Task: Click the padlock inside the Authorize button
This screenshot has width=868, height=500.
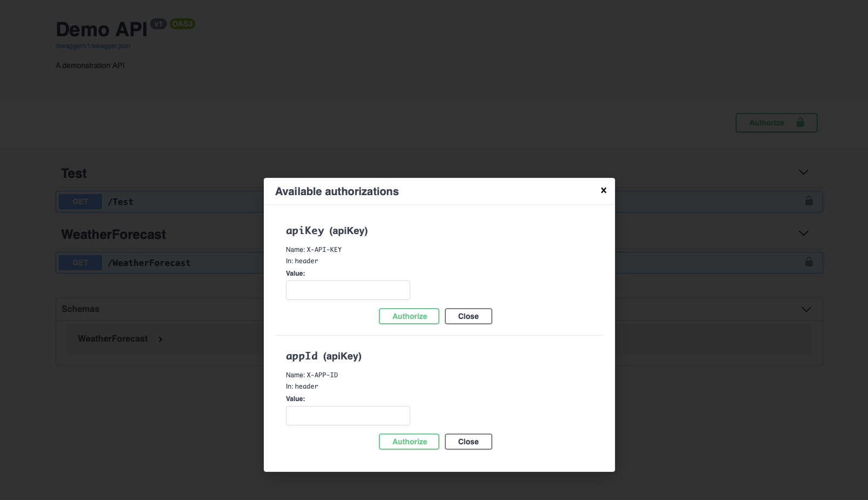Action: (x=800, y=122)
